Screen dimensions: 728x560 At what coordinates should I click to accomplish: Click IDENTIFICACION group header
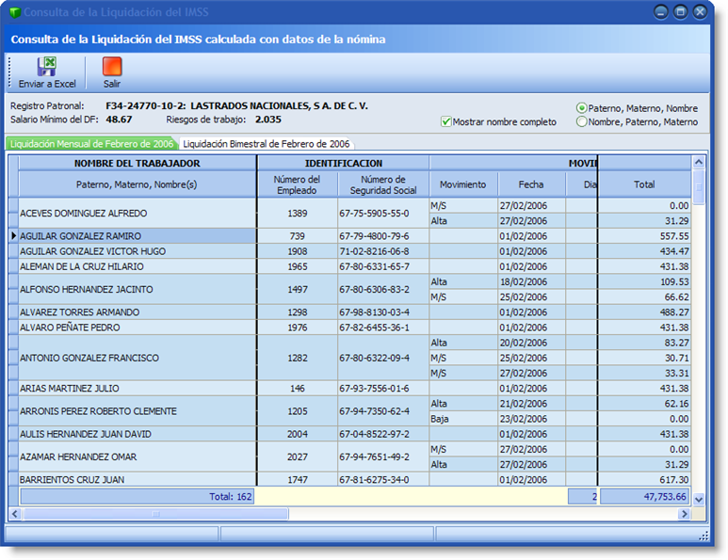coord(344,164)
